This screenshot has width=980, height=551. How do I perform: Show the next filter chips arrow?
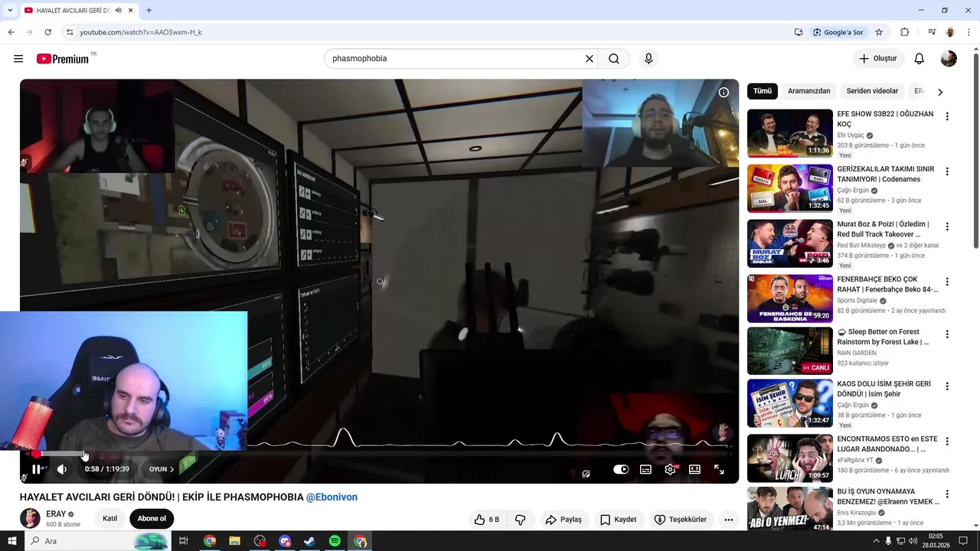940,92
